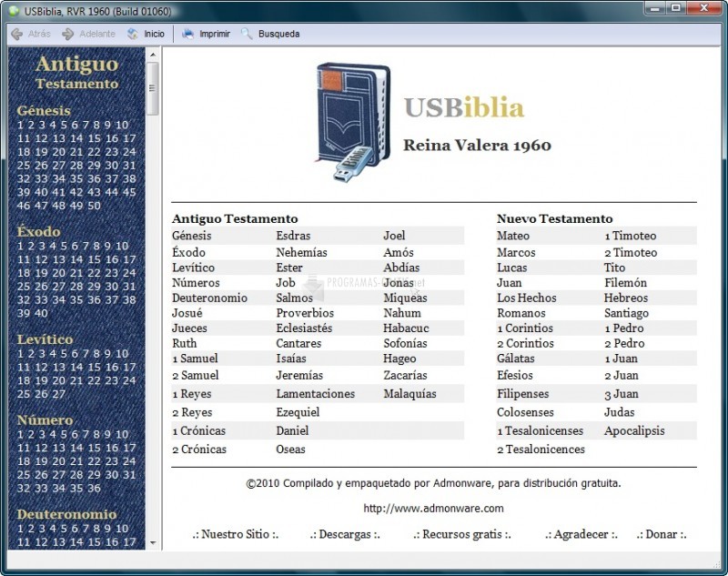
Task: Open the book of Éxodo from main list
Action: 188,252
